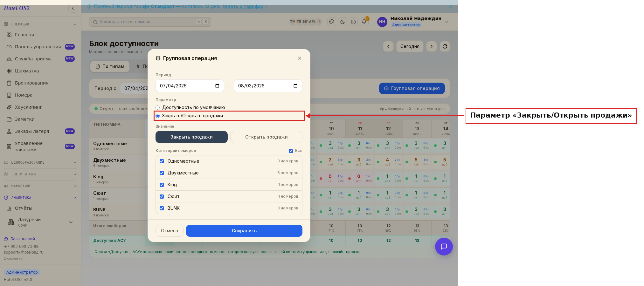Open the start date calendar picker icon

coord(217,86)
